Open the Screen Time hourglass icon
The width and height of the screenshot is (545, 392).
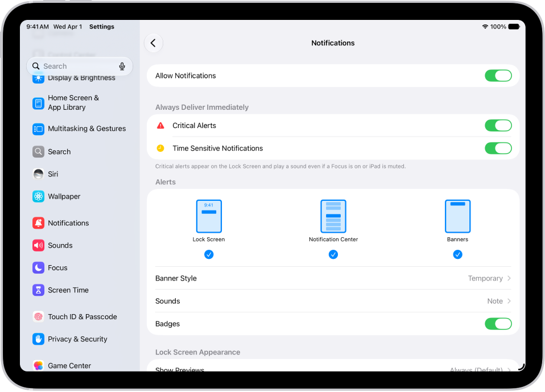(38, 290)
